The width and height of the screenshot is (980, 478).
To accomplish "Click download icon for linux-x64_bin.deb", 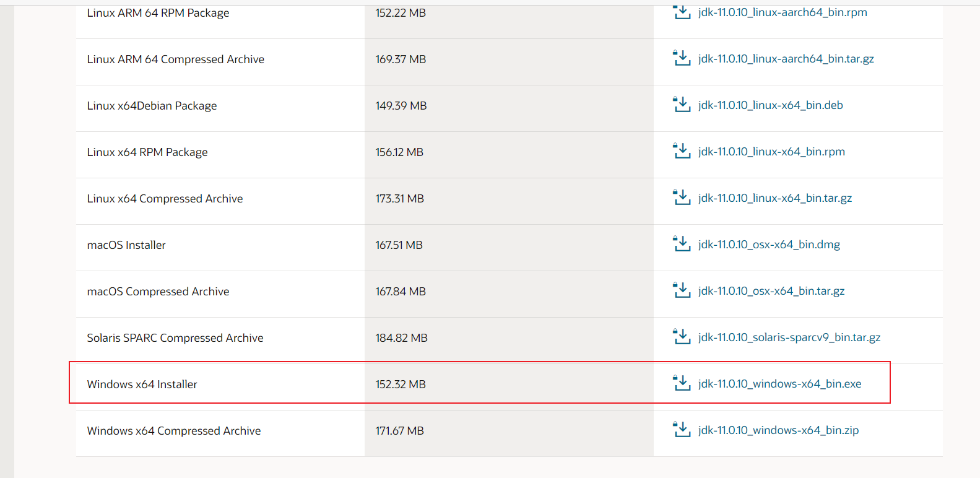I will pos(682,104).
